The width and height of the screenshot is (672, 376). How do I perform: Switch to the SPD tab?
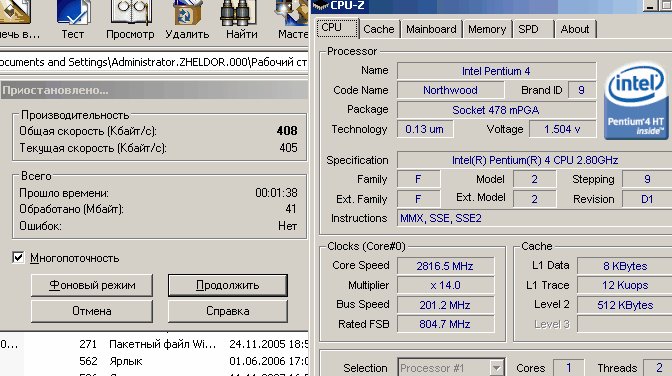533,29
